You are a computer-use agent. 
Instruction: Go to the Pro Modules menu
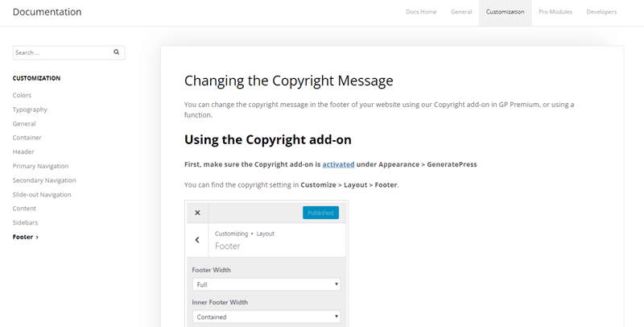click(x=554, y=12)
